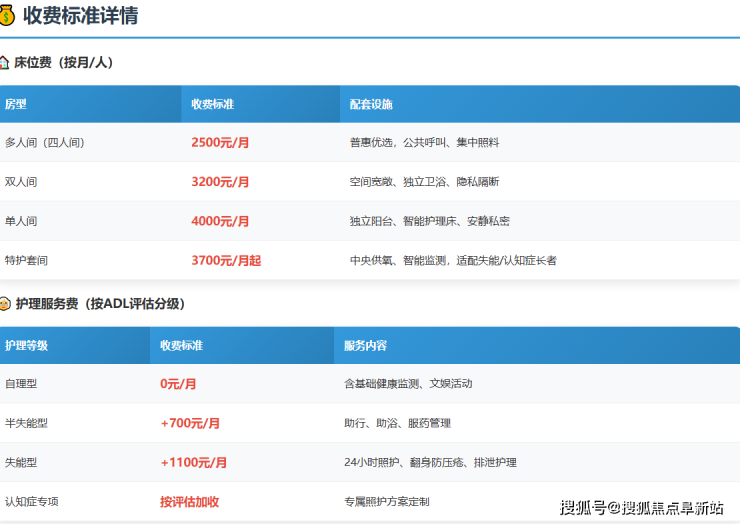Screen dimensions: 740x524
Task: Click the 自理型 care level cell
Action: click(21, 383)
